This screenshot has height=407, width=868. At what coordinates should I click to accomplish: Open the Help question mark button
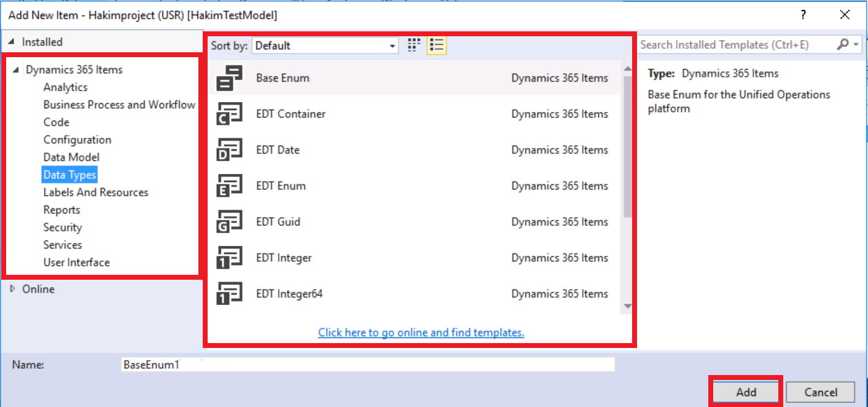(803, 15)
